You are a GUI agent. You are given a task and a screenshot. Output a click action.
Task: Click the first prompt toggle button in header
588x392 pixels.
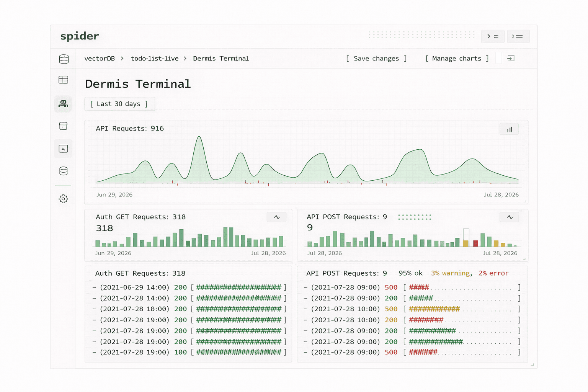click(x=493, y=36)
